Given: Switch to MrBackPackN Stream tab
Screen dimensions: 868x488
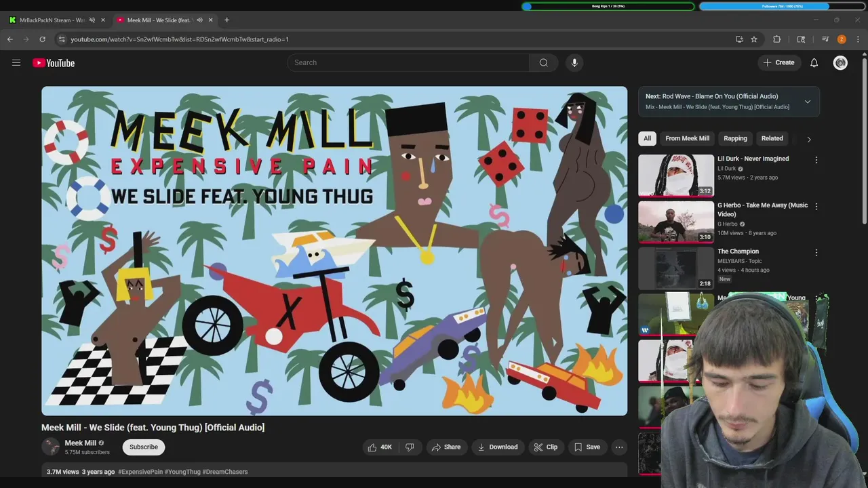Looking at the screenshot, I should tap(52, 20).
